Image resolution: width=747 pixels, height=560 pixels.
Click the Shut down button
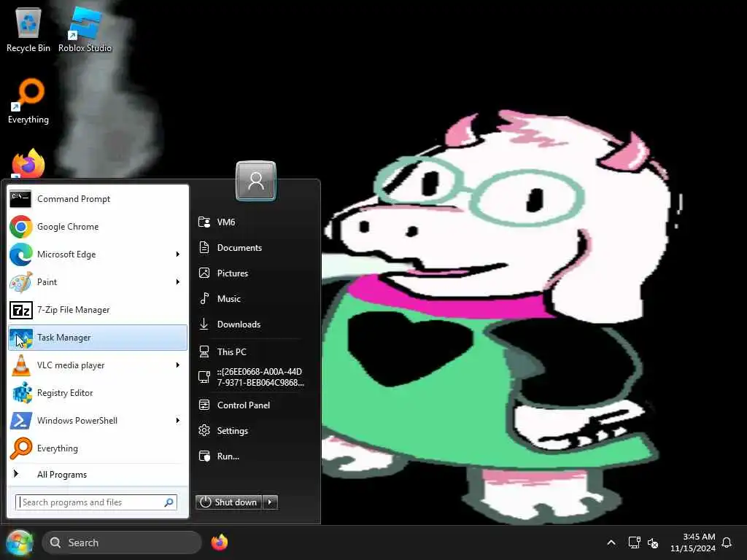[x=228, y=502]
